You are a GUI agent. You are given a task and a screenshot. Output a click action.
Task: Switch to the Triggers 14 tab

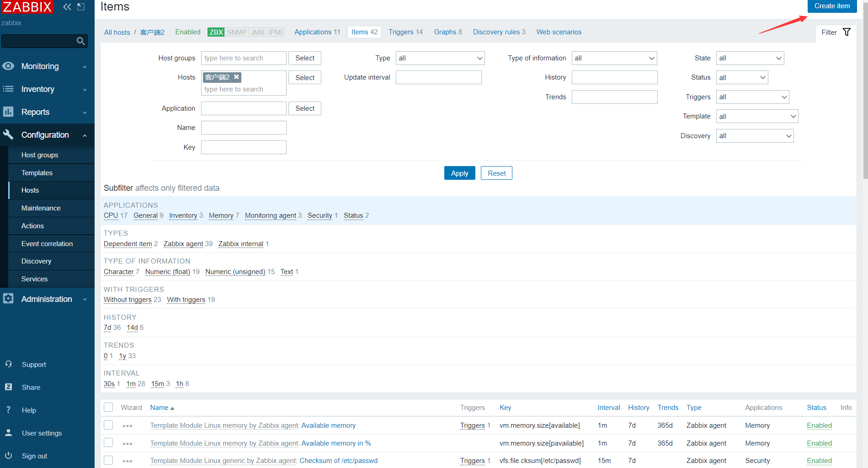(x=405, y=32)
